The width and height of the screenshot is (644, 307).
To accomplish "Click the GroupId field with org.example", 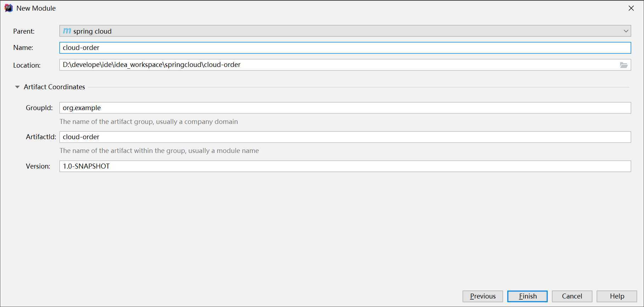I will click(x=345, y=108).
